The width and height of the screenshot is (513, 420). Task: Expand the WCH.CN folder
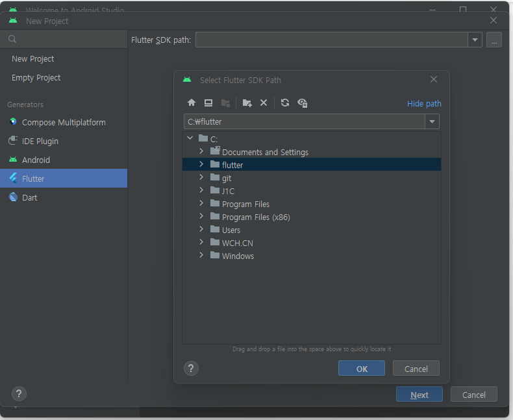coord(201,242)
